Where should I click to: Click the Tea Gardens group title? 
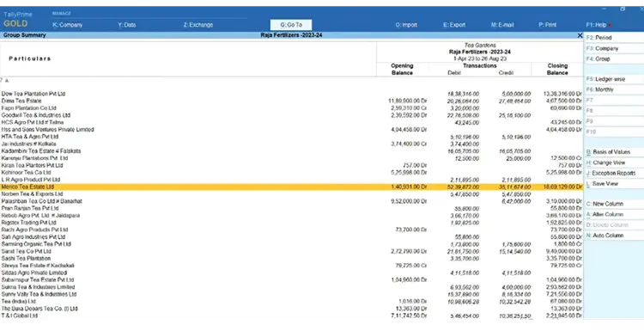480,46
